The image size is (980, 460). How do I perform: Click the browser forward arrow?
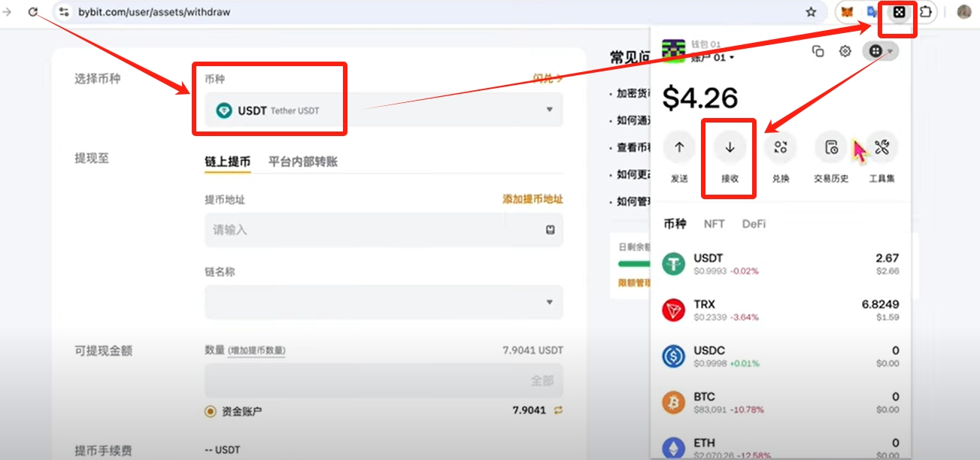[x=8, y=12]
